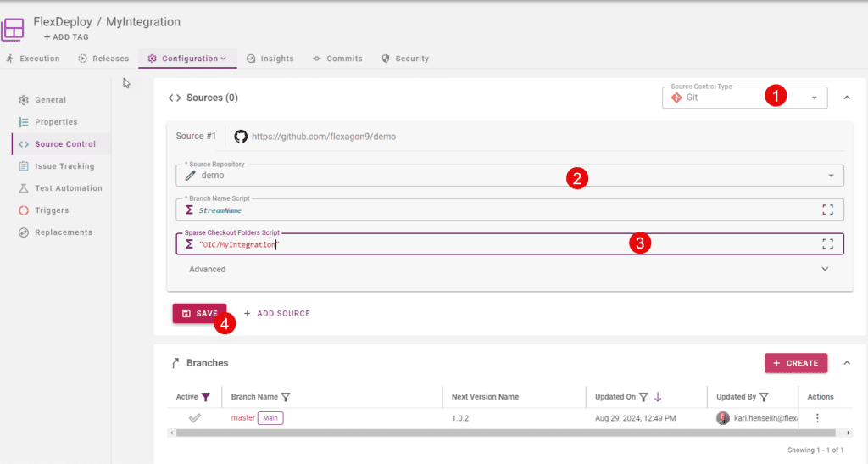Click the github.com/flexagon9/demo URL text
The image size is (868, 464).
tap(324, 137)
